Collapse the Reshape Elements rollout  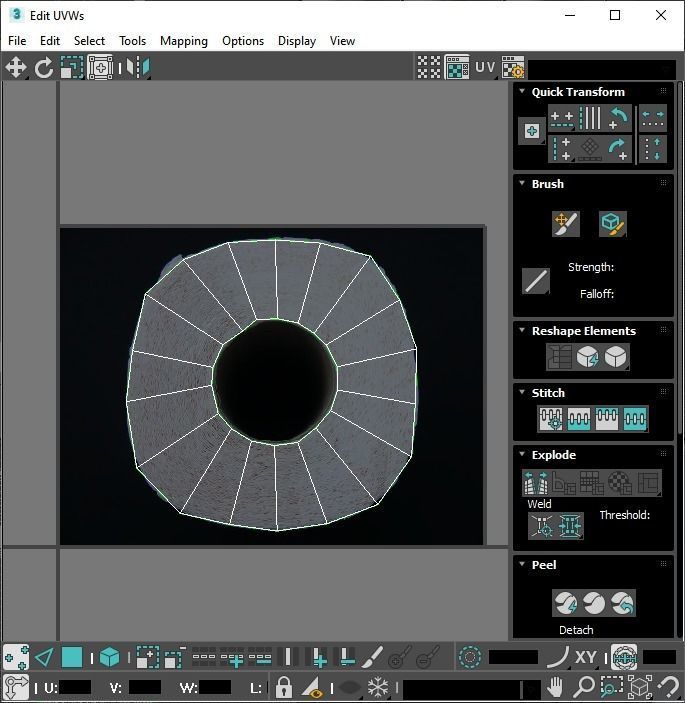click(x=522, y=330)
